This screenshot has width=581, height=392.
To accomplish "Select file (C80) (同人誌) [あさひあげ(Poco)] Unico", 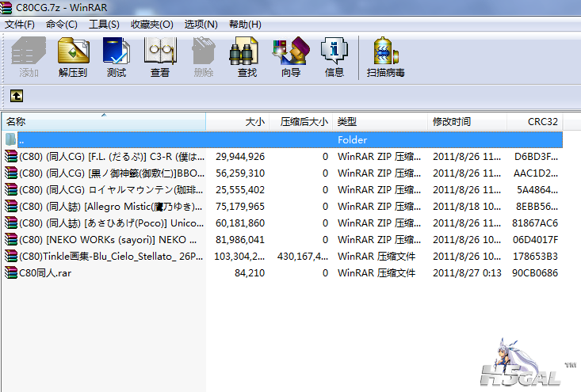I will tap(112, 223).
